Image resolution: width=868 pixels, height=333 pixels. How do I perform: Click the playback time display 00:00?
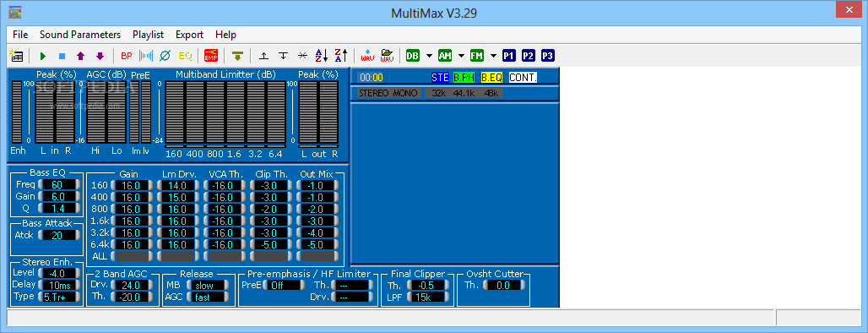point(371,78)
